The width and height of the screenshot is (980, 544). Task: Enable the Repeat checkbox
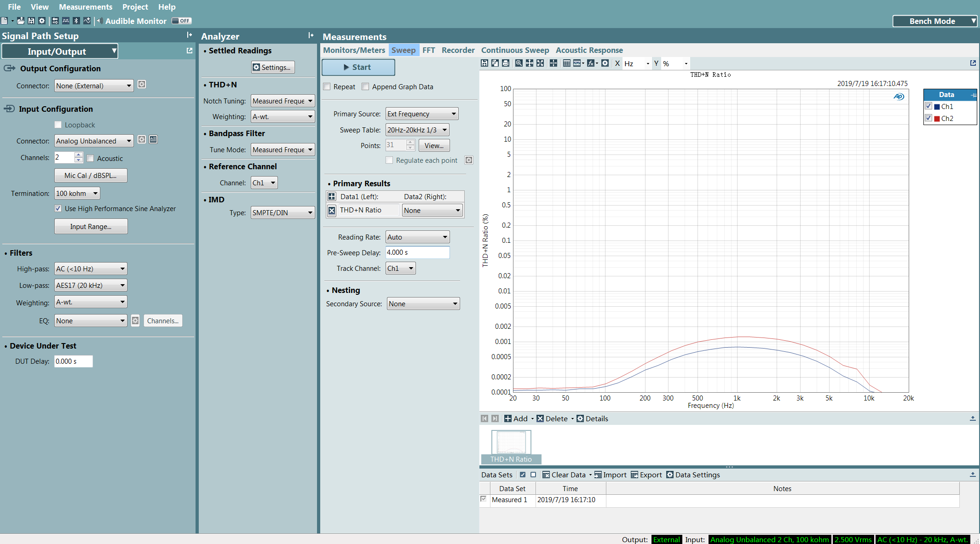pyautogui.click(x=327, y=86)
